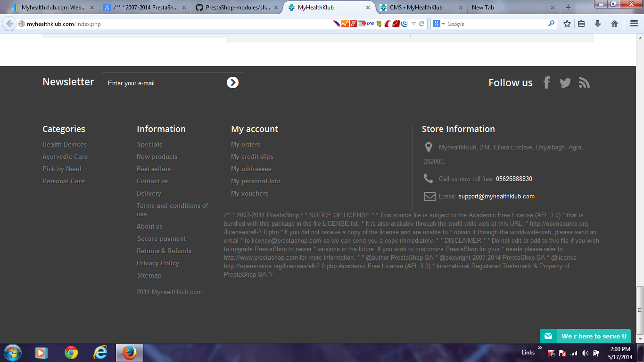Go to My orders
Viewport: 644px width, 362px height.
(246, 144)
